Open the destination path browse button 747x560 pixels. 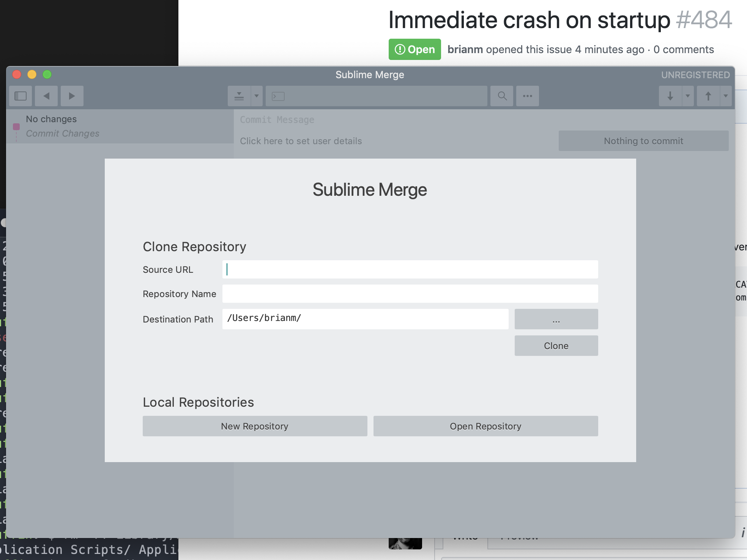(x=556, y=319)
